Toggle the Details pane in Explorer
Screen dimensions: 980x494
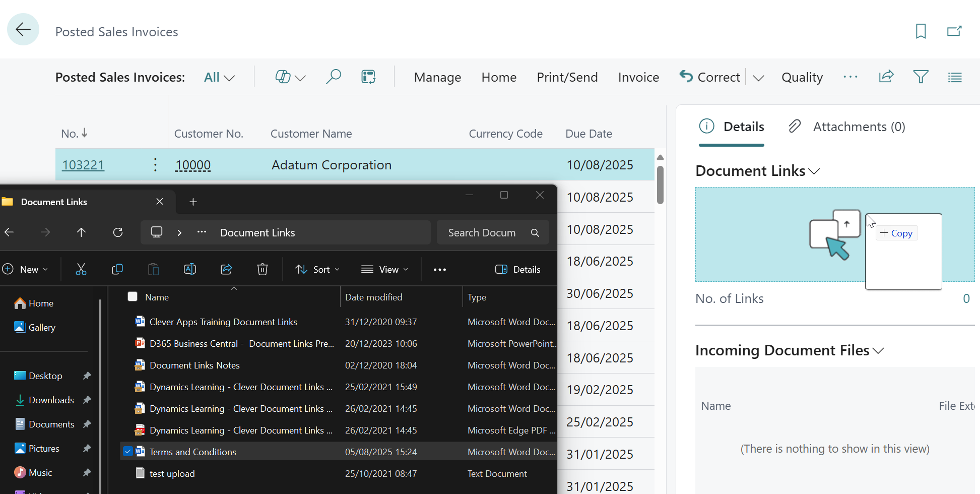518,269
